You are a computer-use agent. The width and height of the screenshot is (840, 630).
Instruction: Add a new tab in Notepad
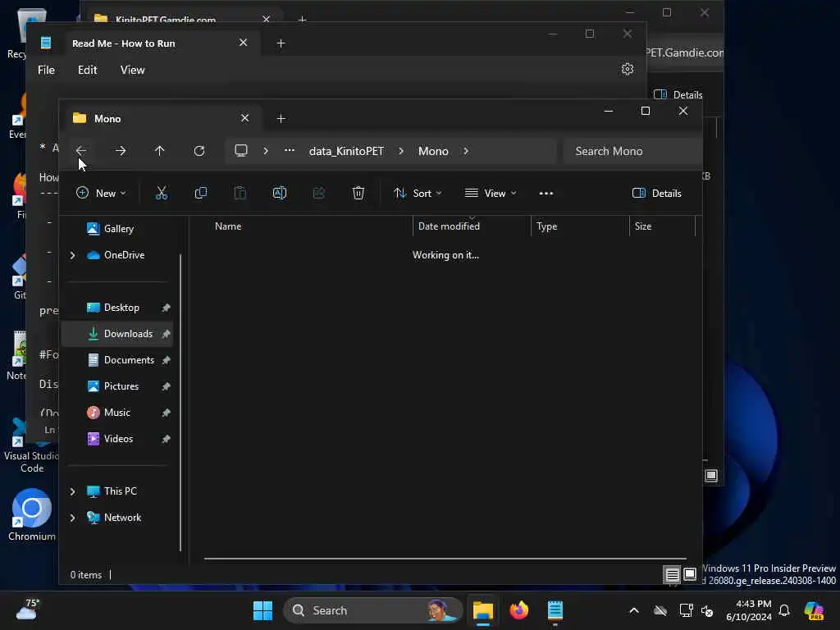[281, 43]
